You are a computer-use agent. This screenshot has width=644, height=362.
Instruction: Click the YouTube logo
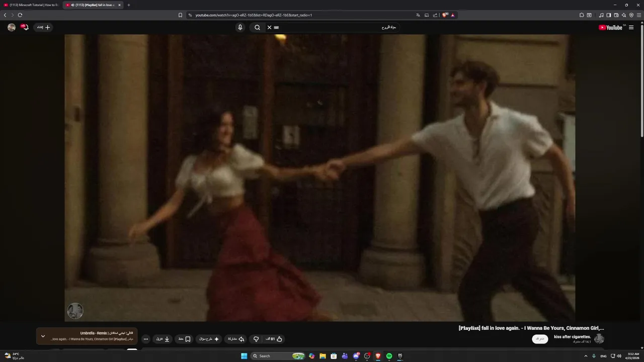pos(612,28)
